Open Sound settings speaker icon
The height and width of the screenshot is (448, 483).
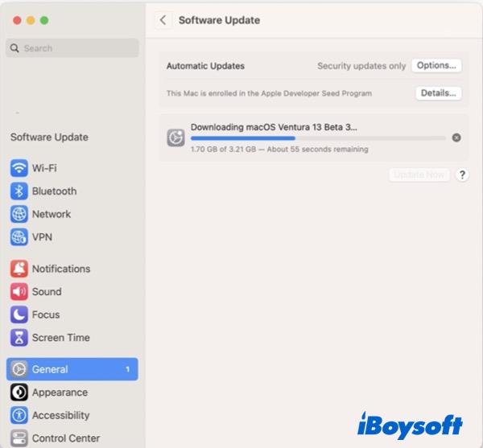coord(19,292)
